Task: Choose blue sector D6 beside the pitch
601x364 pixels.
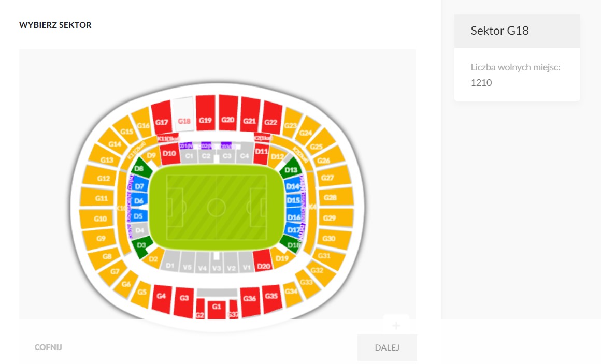Action: tap(139, 200)
